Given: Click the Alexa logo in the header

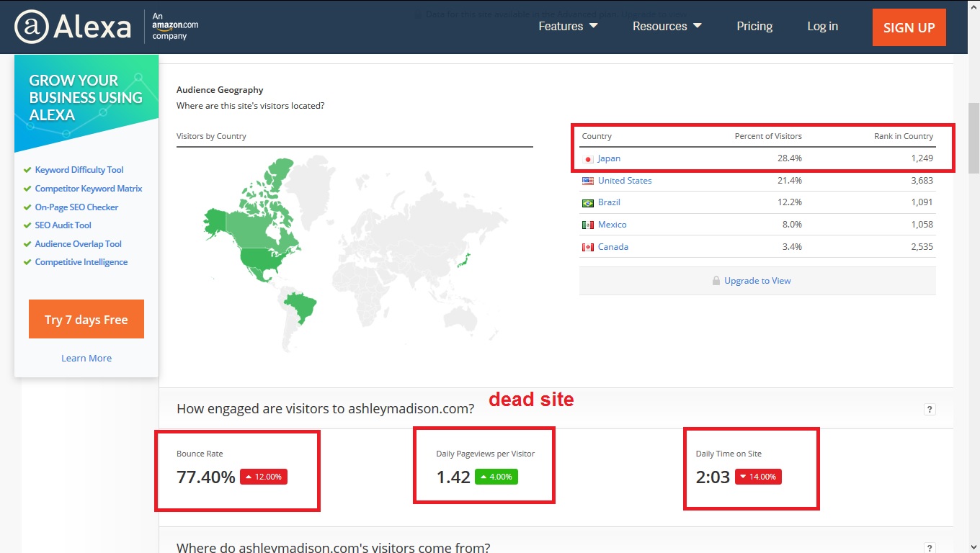Looking at the screenshot, I should [x=73, y=27].
